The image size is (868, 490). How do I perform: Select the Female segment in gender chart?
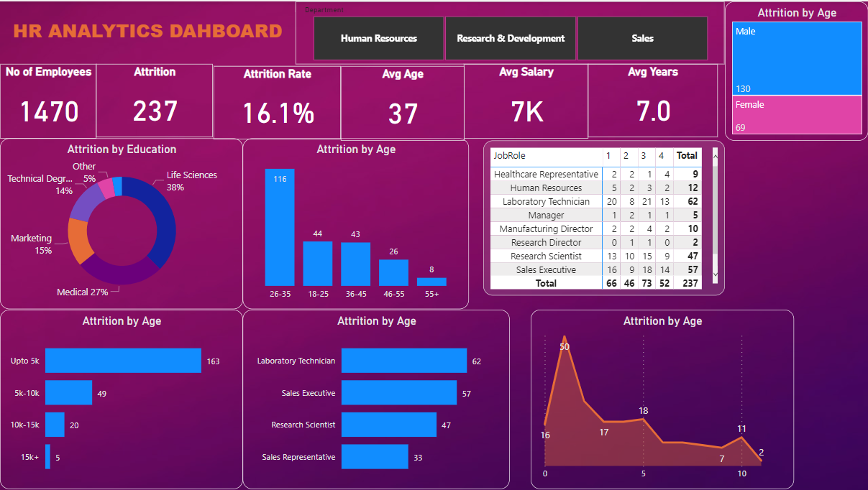[797, 114]
